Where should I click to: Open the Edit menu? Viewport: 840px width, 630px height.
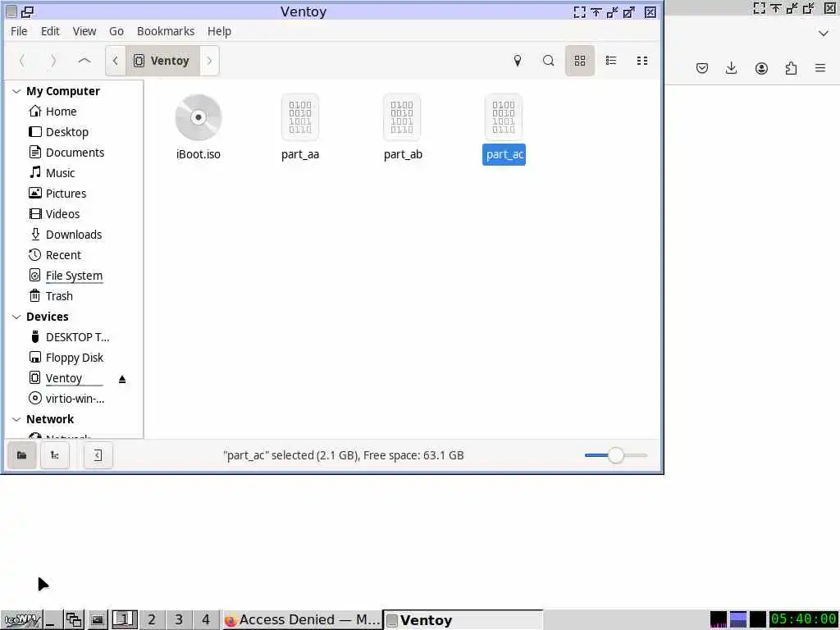[x=50, y=31]
